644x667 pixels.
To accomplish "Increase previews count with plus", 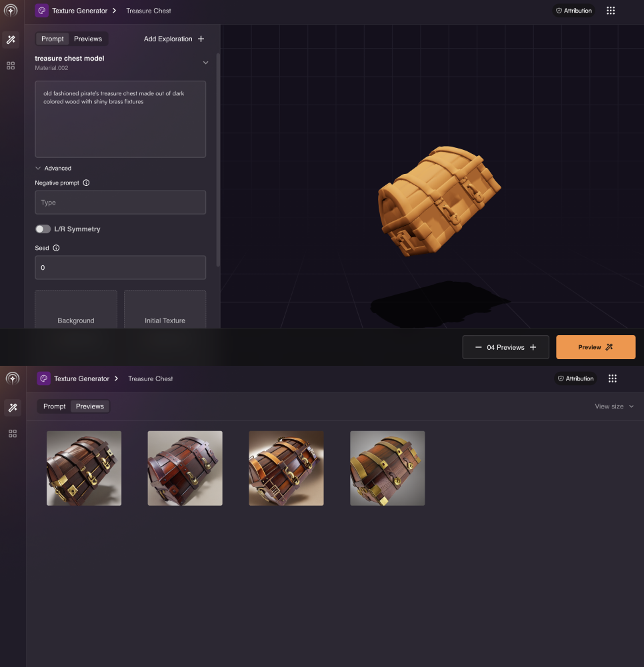I will pyautogui.click(x=533, y=347).
